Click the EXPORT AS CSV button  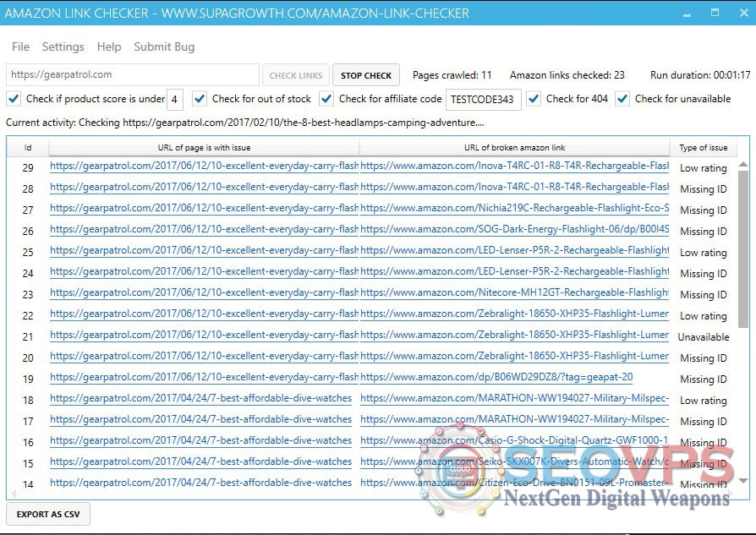tap(48, 514)
